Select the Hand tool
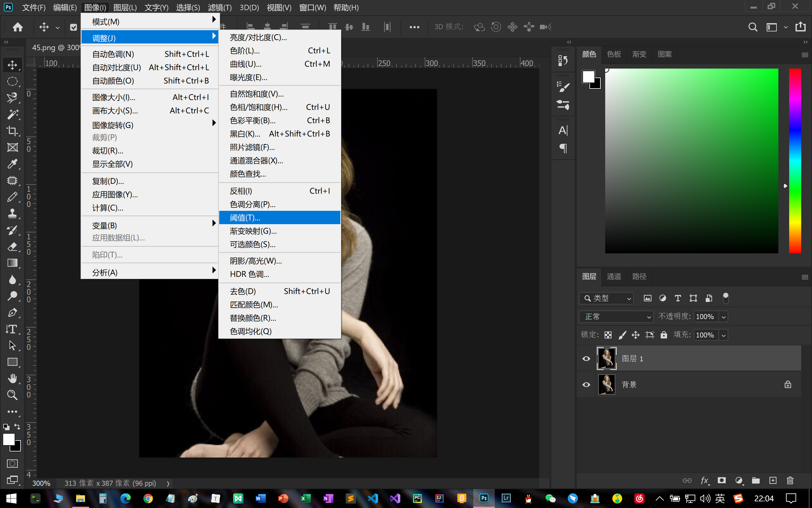The image size is (812, 508). pos(12,379)
